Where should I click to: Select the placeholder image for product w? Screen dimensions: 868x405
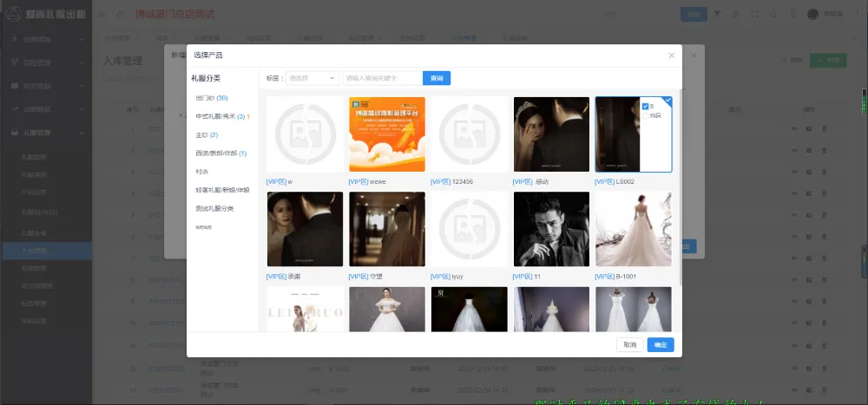click(x=304, y=134)
